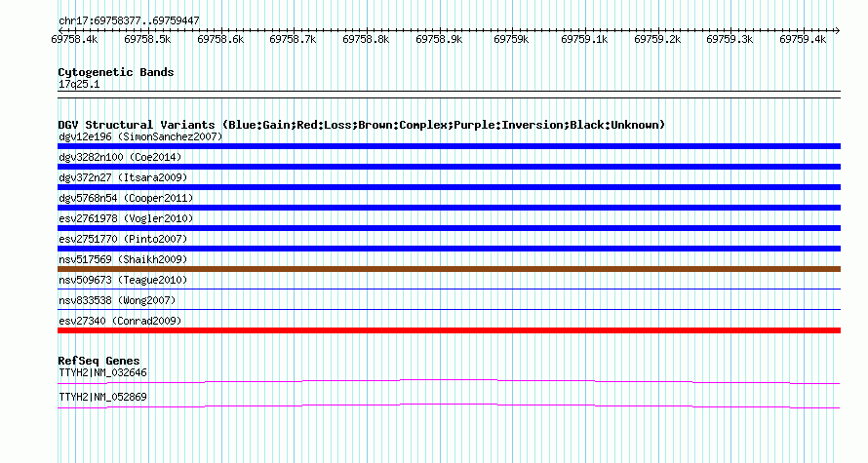Click the thin blue line for nsv509673
The width and height of the screenshot is (868, 463).
[449, 289]
